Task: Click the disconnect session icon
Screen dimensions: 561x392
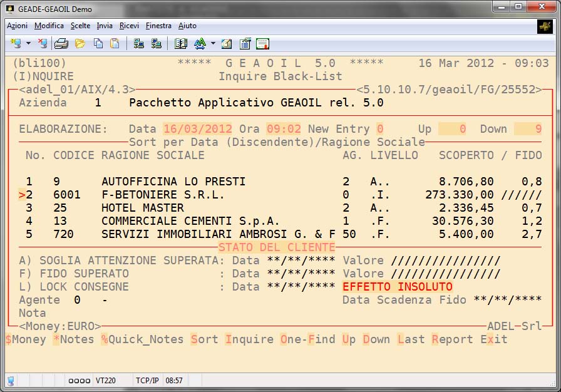Action: coord(42,43)
